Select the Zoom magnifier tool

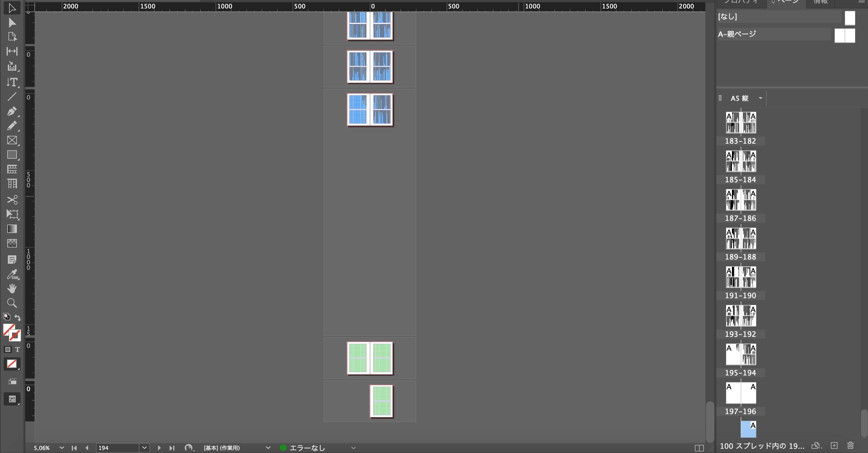[12, 303]
